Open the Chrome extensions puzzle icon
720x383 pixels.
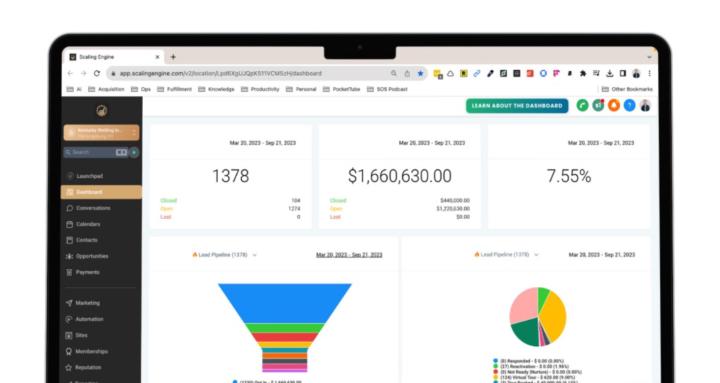(x=583, y=73)
